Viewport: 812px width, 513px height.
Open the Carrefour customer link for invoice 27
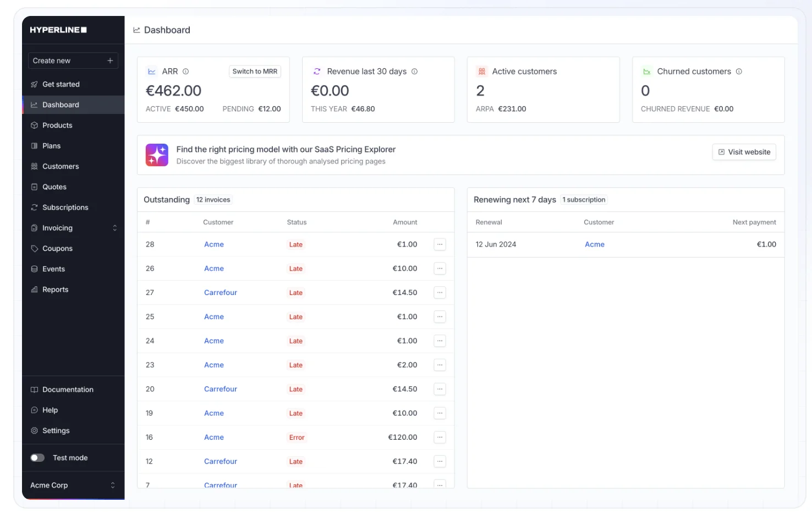[220, 292]
